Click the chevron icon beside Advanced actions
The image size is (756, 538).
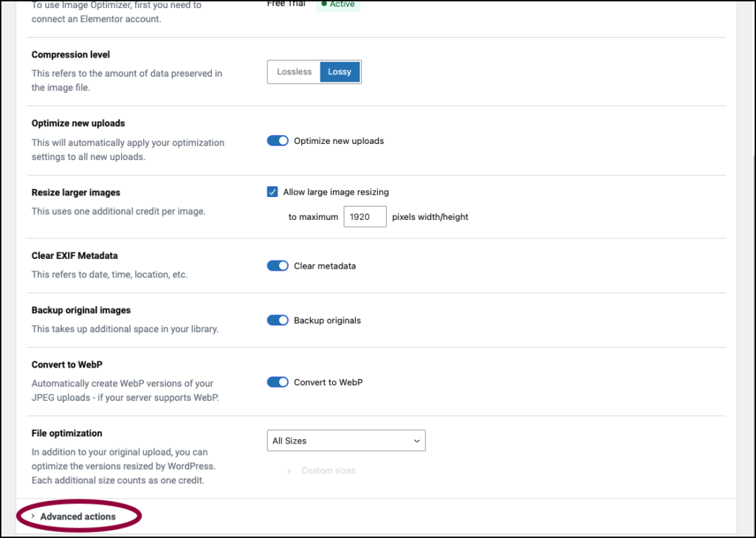tap(33, 517)
